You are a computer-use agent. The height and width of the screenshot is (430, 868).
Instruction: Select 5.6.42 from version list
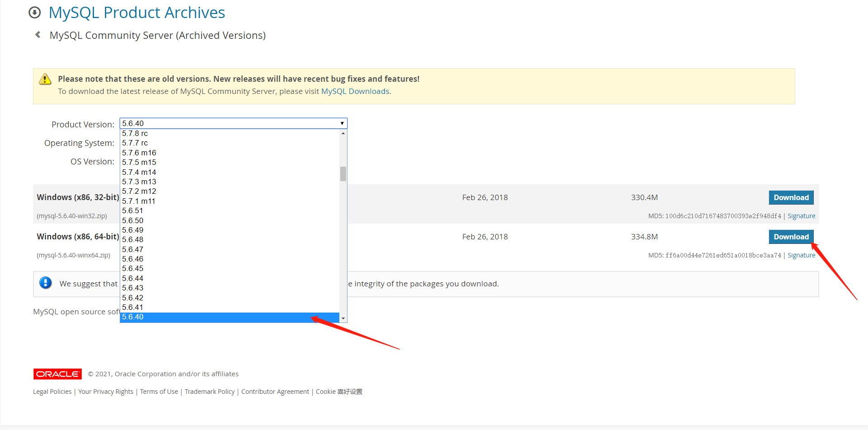click(x=230, y=298)
